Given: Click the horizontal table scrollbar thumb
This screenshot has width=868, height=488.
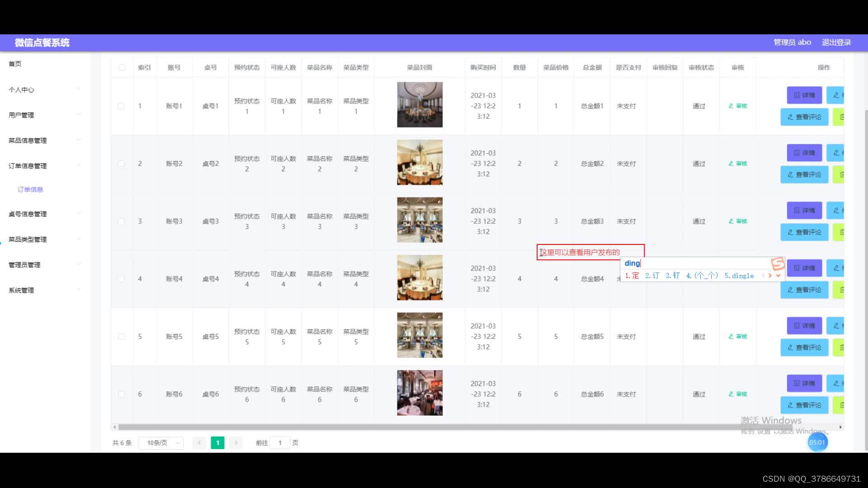Looking at the screenshot, I should click(455, 427).
